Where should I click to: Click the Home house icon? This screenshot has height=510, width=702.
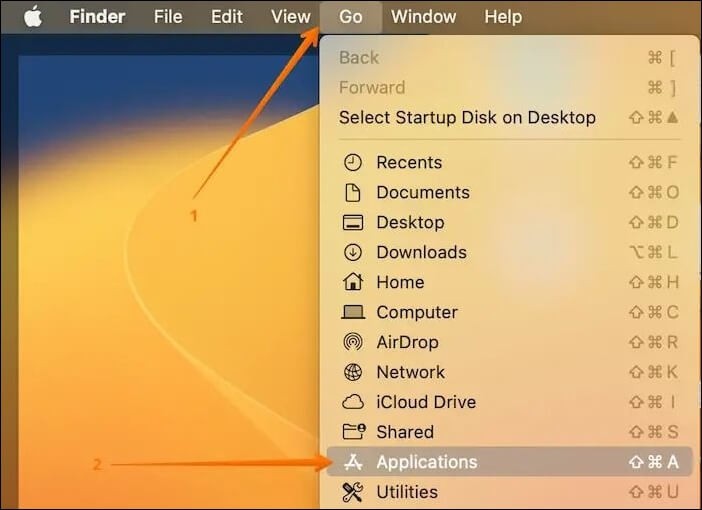click(352, 282)
